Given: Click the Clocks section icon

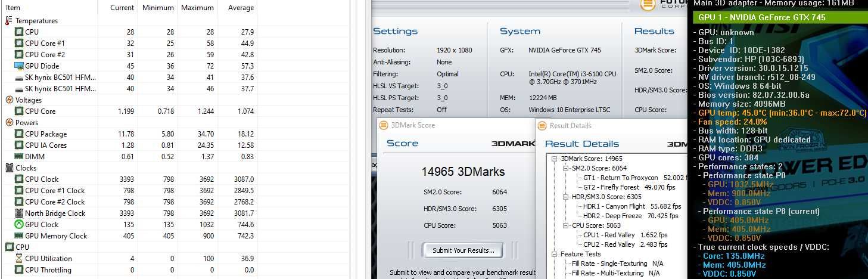Looking at the screenshot, I should pyautogui.click(x=9, y=168).
